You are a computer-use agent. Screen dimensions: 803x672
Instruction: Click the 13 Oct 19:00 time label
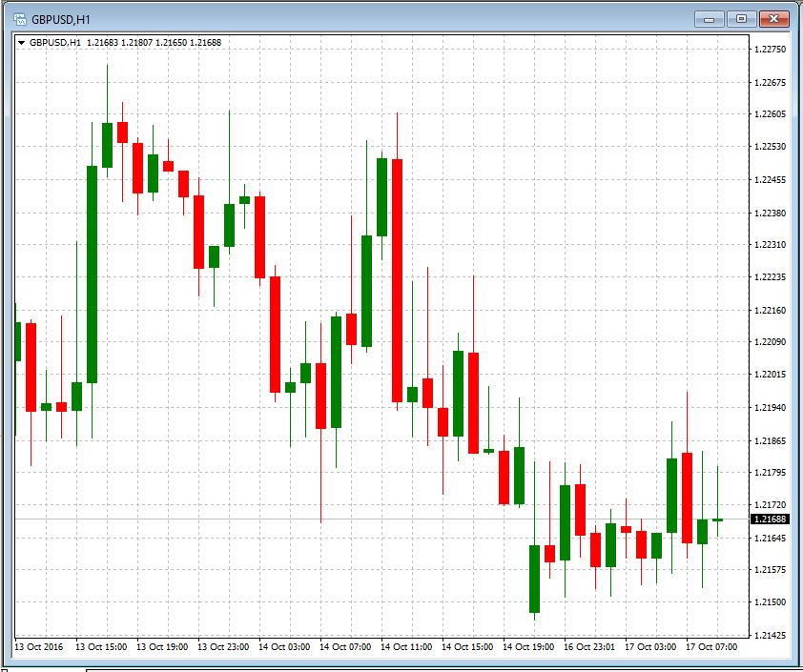[x=162, y=647]
